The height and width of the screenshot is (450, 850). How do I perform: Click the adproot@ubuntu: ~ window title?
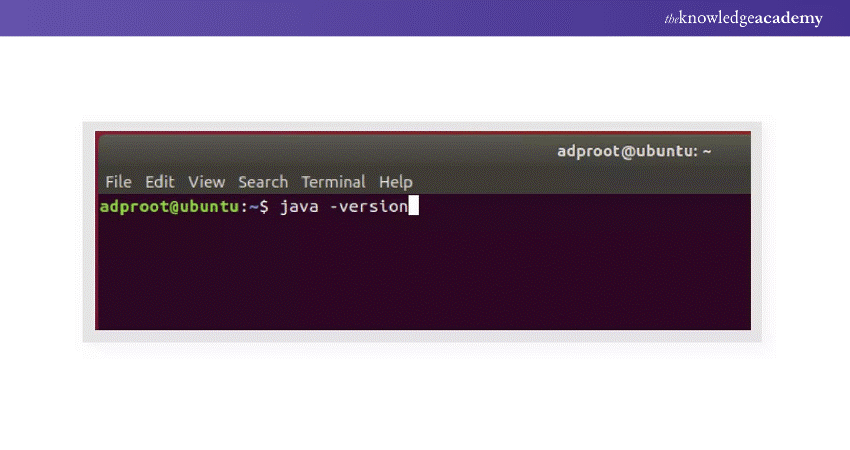coord(634,152)
